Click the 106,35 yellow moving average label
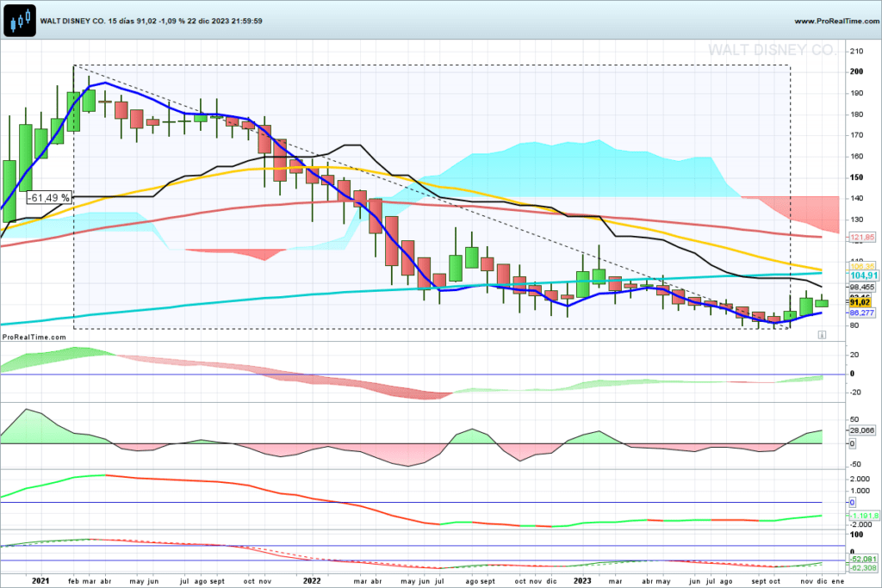This screenshot has height=588, width=882. point(862,266)
